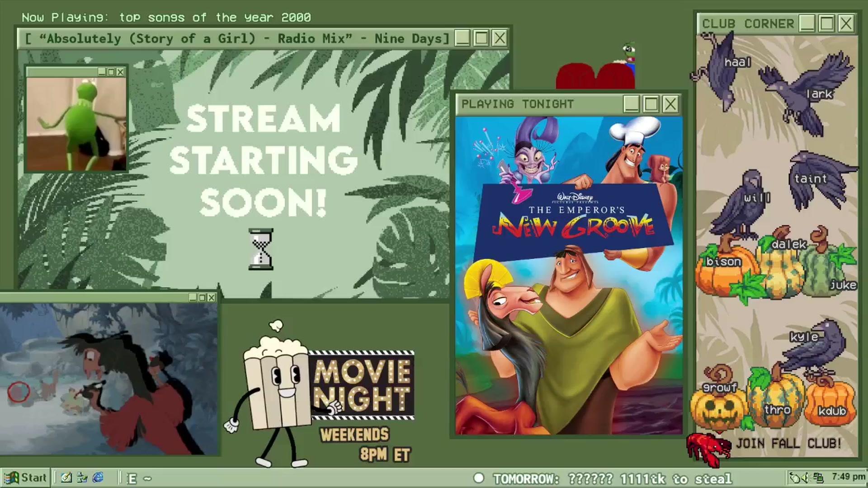Click the 7:49 pm taskbar clock
Image resolution: width=868 pixels, height=488 pixels.
point(848,477)
